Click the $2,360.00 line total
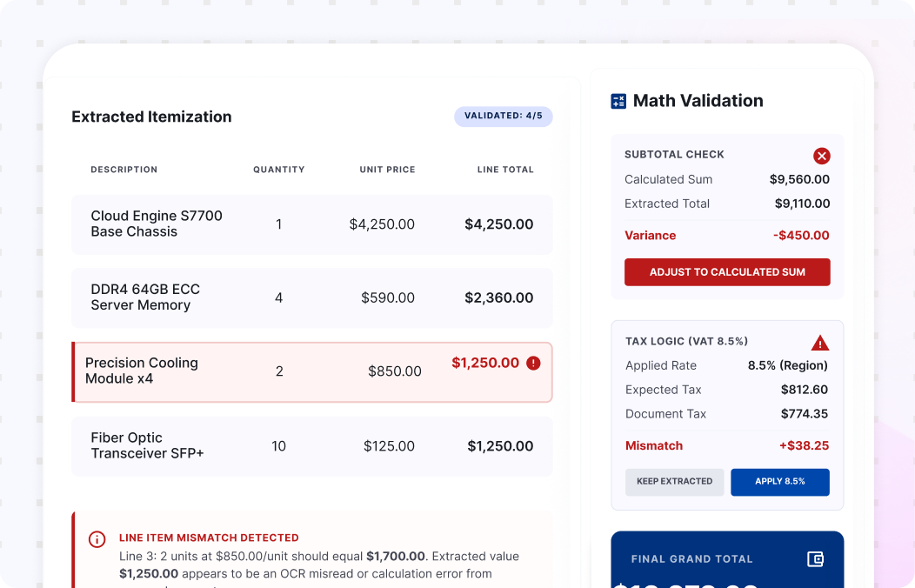This screenshot has width=915, height=588. coord(499,298)
